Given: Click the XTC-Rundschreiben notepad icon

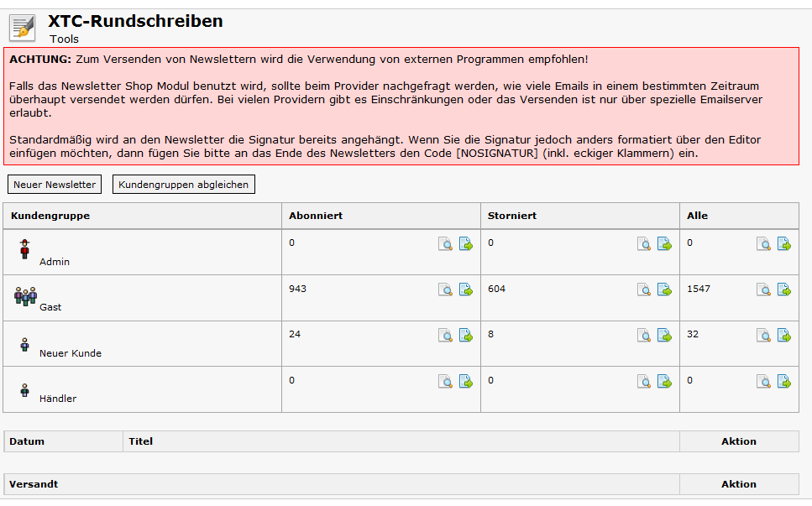Looking at the screenshot, I should [x=23, y=28].
